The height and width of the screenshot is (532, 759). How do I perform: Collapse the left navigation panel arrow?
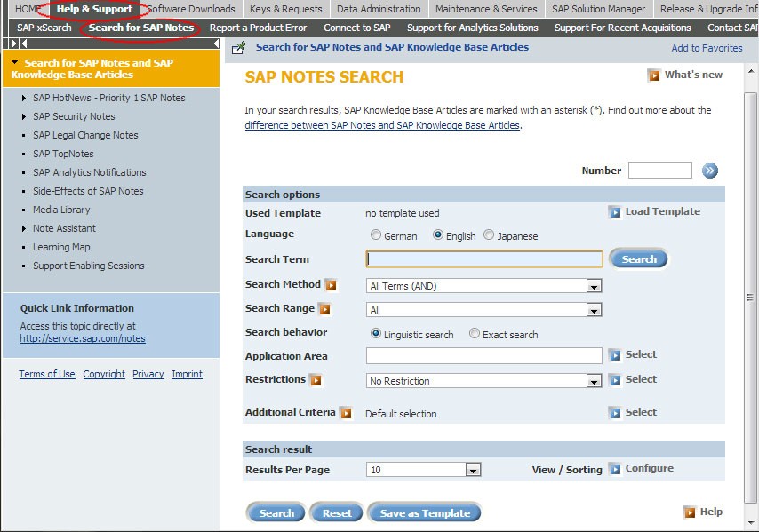click(216, 44)
